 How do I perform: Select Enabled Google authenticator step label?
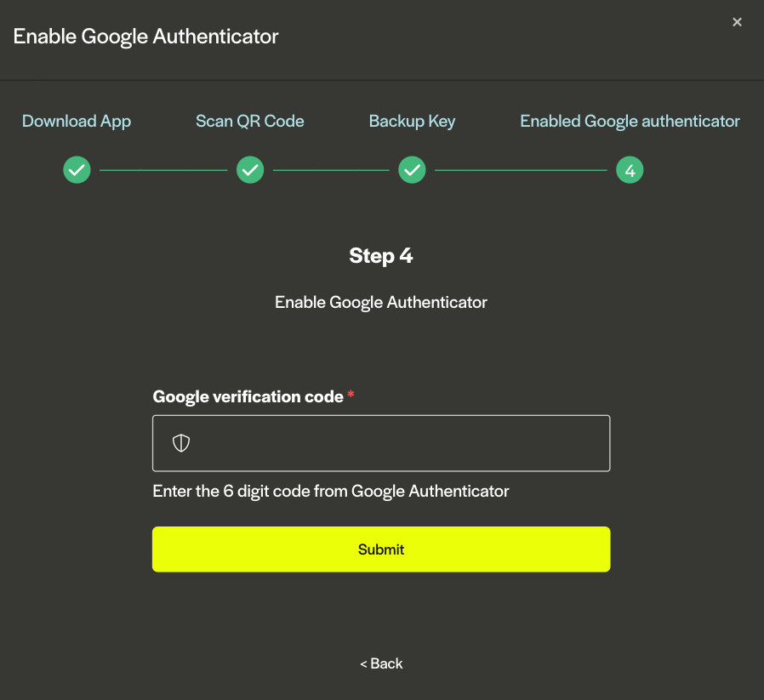pyautogui.click(x=630, y=122)
